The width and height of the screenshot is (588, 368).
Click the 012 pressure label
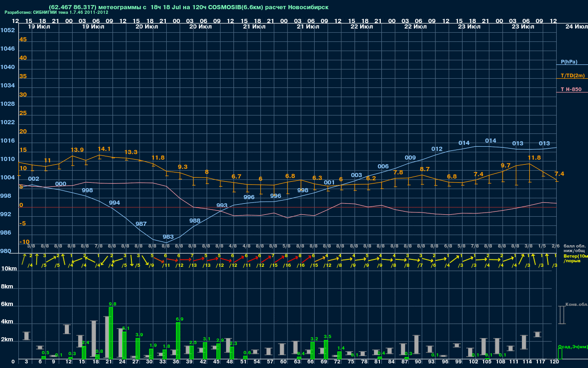(437, 149)
